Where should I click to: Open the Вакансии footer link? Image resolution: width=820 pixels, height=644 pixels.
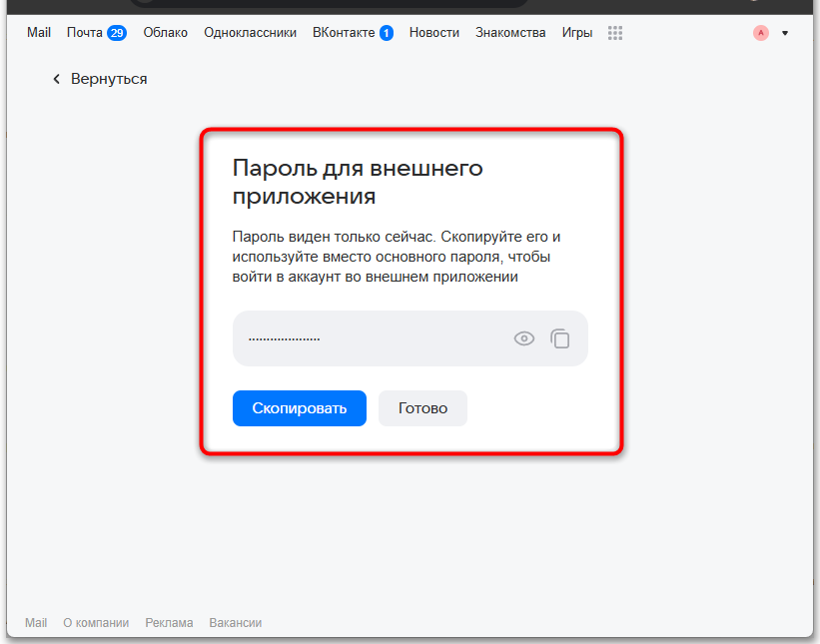(x=236, y=623)
